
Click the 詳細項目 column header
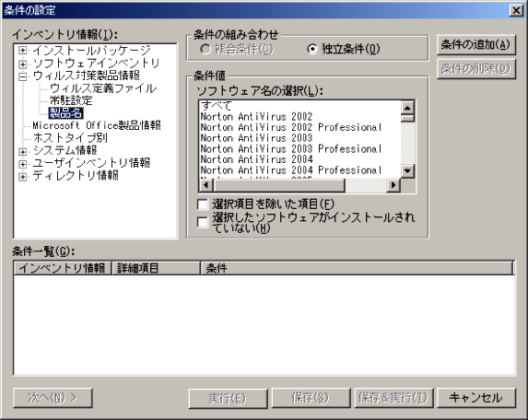click(x=156, y=268)
